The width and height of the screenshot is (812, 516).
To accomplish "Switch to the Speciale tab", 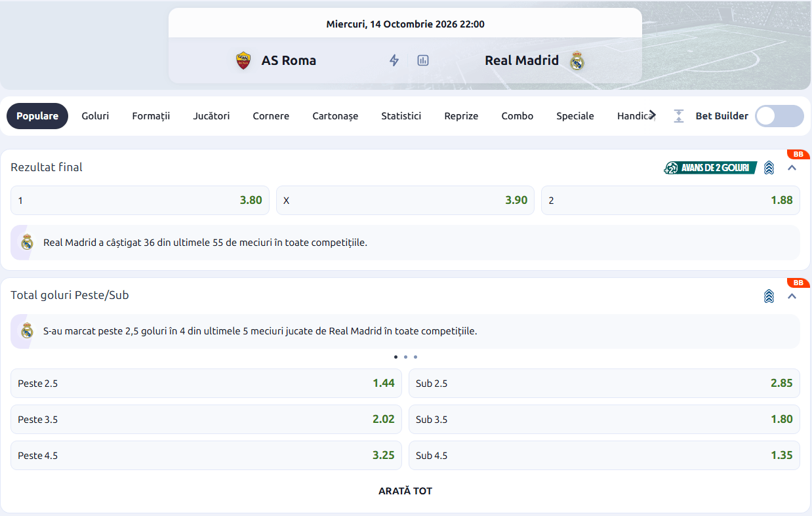I will pos(575,116).
